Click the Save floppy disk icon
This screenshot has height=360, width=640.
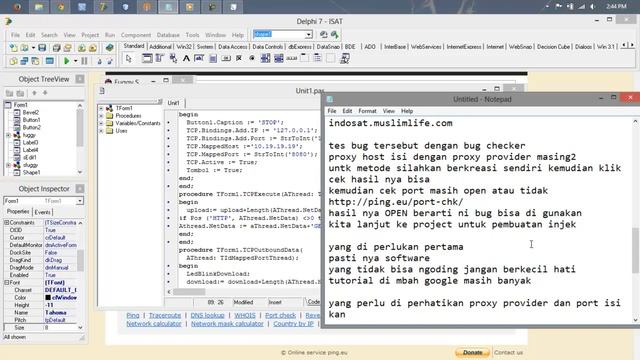pos(42,48)
